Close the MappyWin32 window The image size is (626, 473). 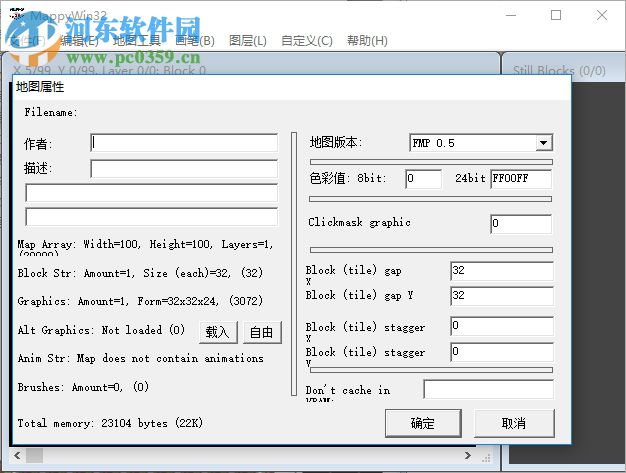602,15
